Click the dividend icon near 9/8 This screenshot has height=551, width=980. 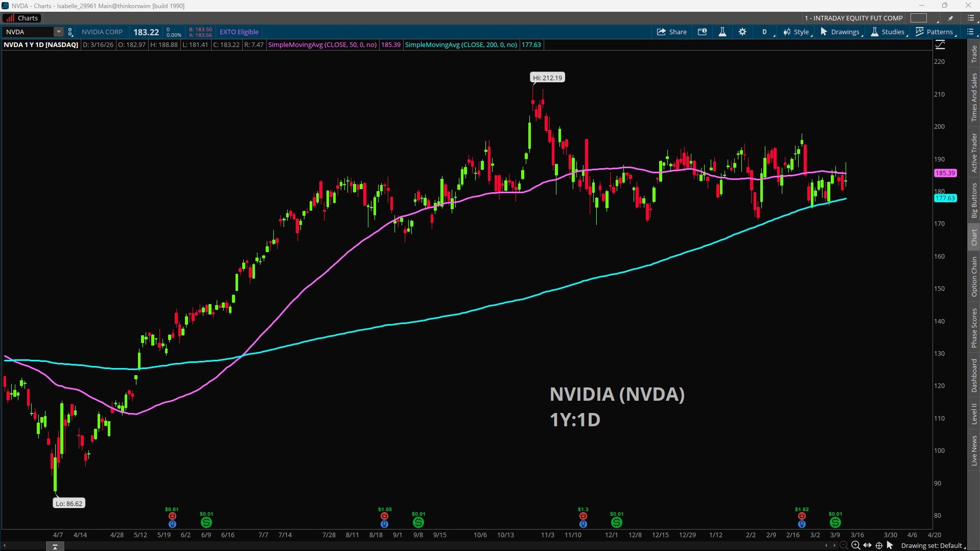coord(418,522)
